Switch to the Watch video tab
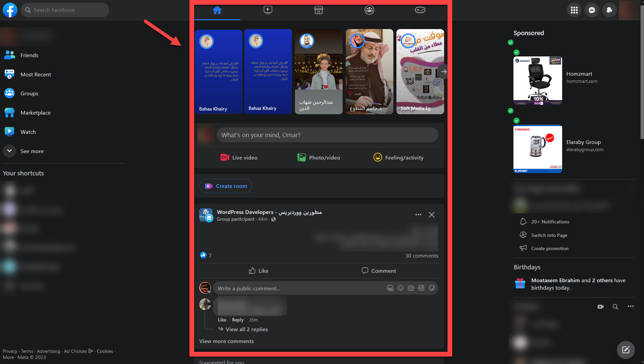Viewport: 644px width, 364px height. click(268, 10)
